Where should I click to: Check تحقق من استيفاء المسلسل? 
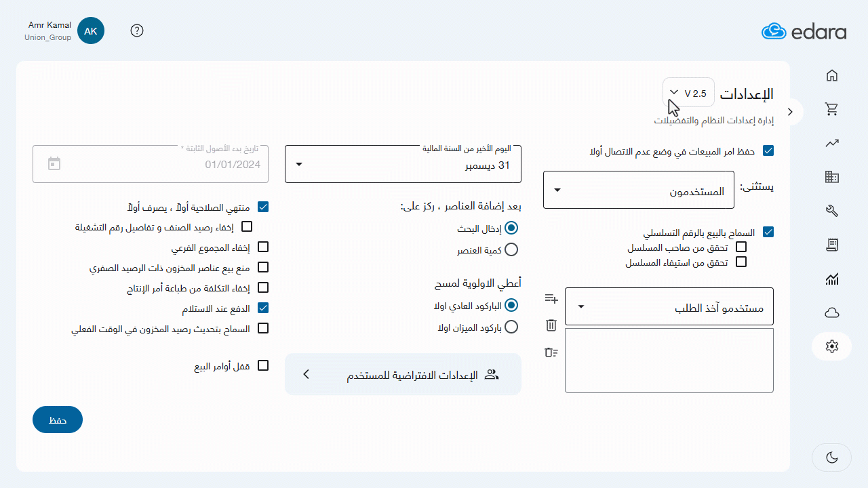(741, 262)
